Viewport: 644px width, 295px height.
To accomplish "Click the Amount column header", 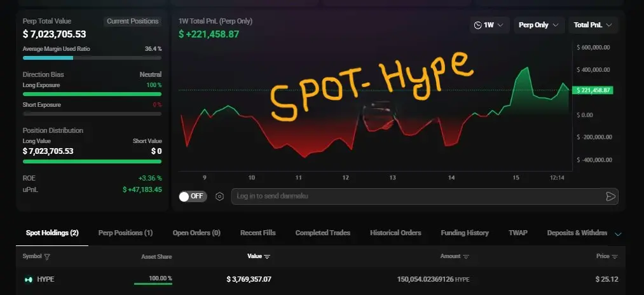I will pos(450,256).
